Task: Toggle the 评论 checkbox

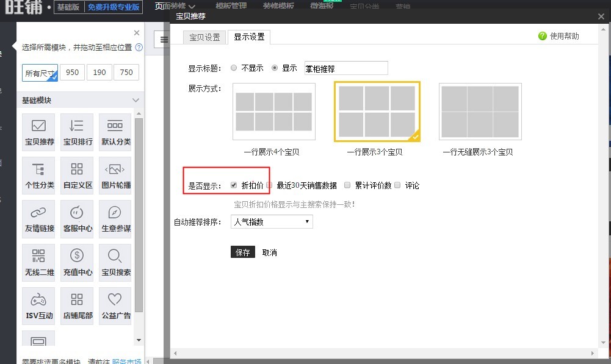Action: tap(397, 185)
